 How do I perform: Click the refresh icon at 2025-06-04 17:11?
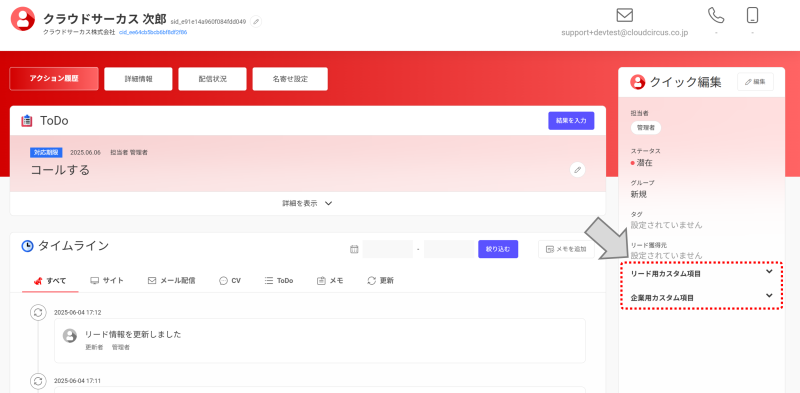pos(38,381)
